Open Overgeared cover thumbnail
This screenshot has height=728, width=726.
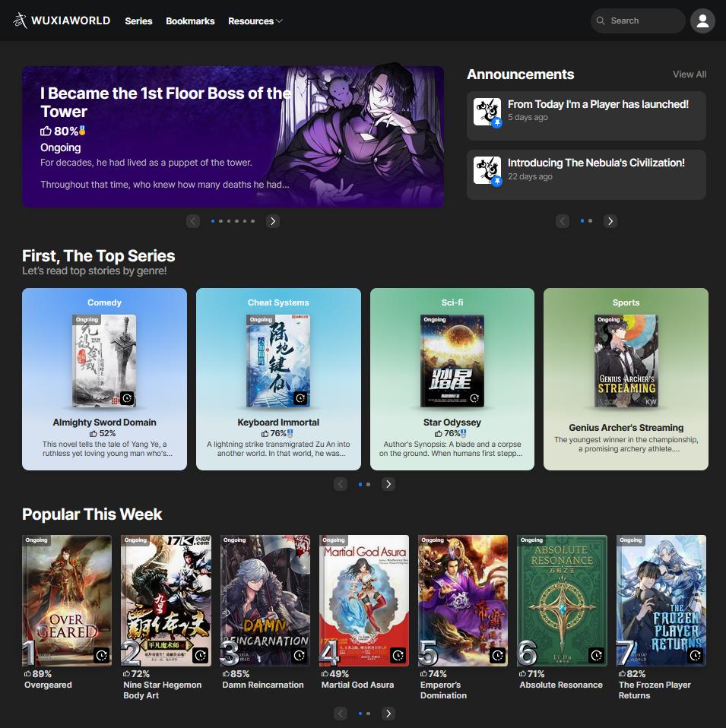tap(67, 600)
